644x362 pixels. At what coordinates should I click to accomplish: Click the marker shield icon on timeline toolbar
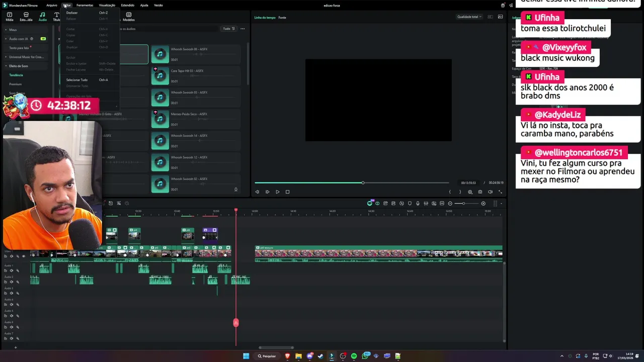(x=410, y=203)
